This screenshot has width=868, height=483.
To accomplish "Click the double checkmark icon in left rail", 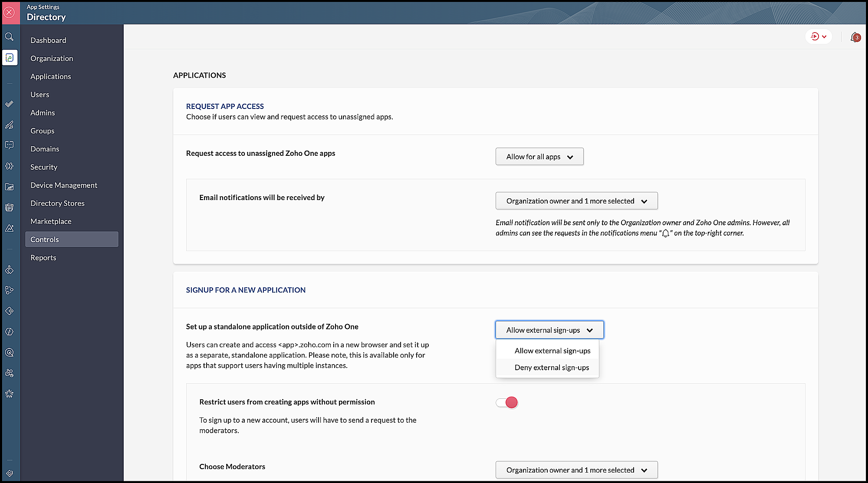I will pyautogui.click(x=9, y=104).
